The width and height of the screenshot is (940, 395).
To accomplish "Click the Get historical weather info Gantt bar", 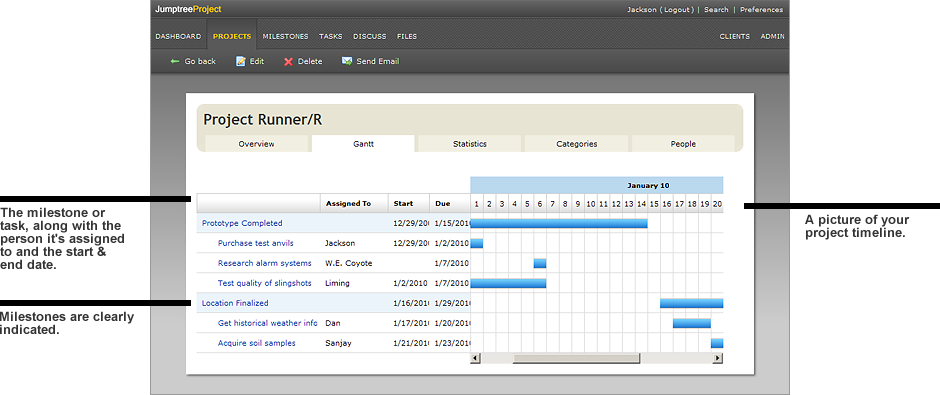I will tap(692, 323).
